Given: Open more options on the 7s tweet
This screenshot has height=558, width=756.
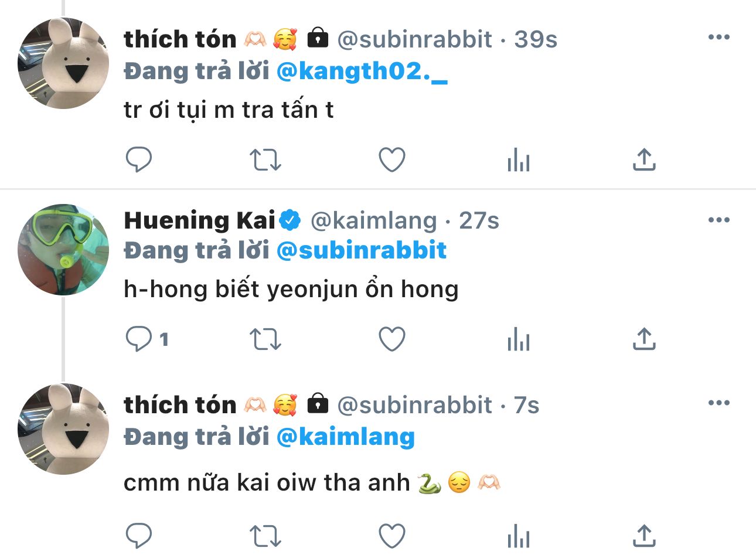Looking at the screenshot, I should click(718, 403).
